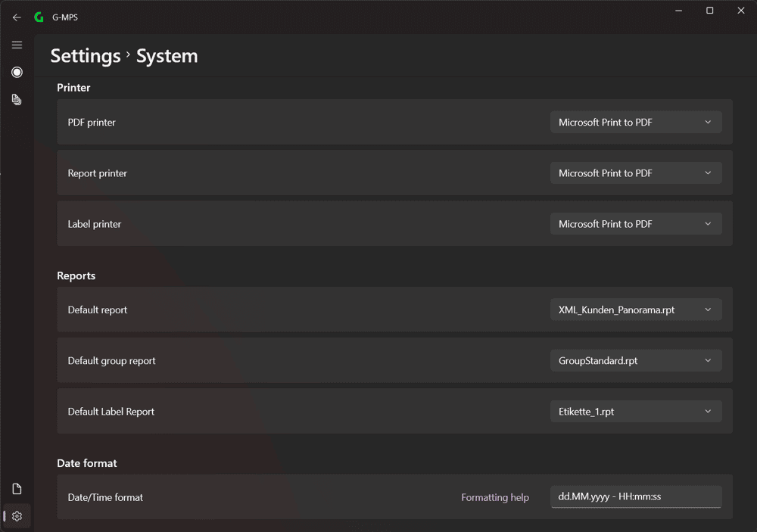This screenshot has height=532, width=757.
Task: Click the blank page icon in the sidebar
Action: coord(17,489)
